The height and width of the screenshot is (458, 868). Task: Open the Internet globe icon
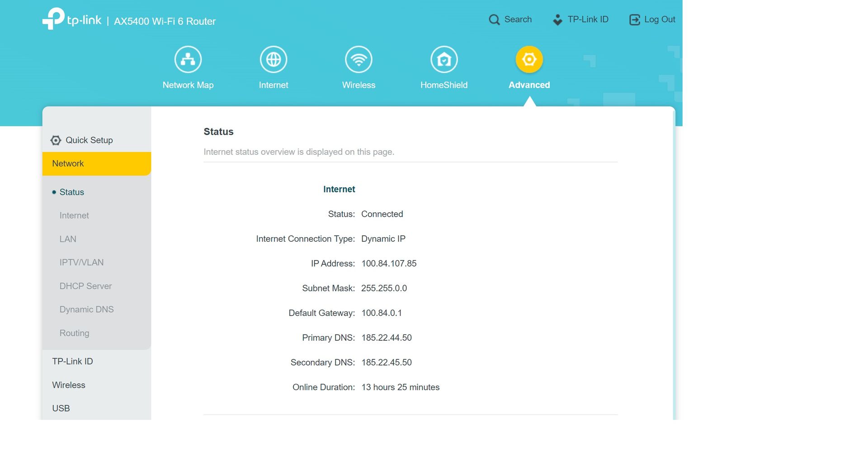tap(274, 59)
